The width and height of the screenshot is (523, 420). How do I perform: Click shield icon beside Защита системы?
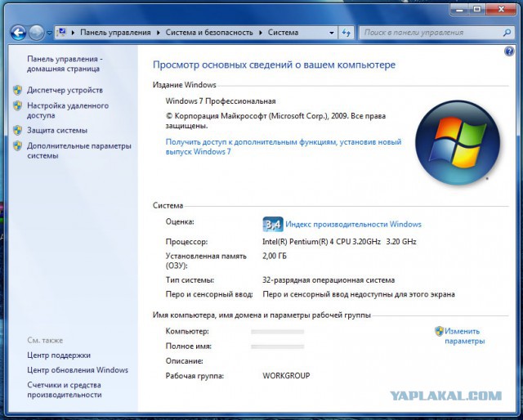point(18,130)
